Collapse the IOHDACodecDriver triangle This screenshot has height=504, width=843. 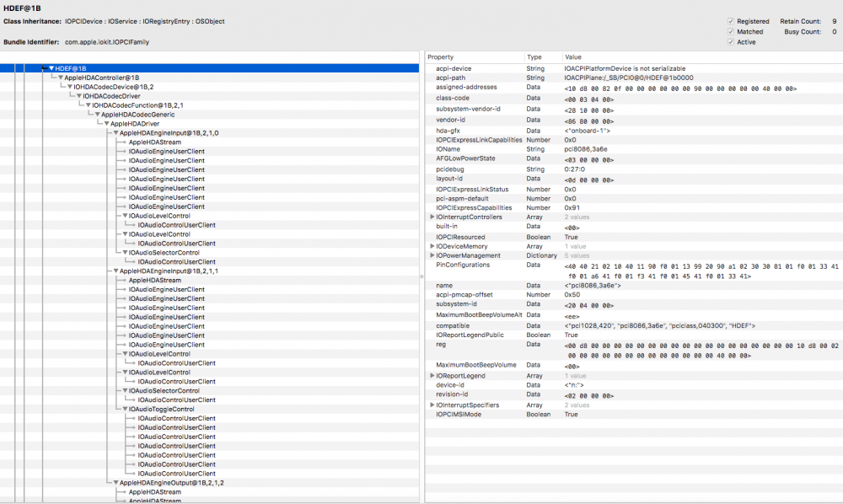[79, 96]
